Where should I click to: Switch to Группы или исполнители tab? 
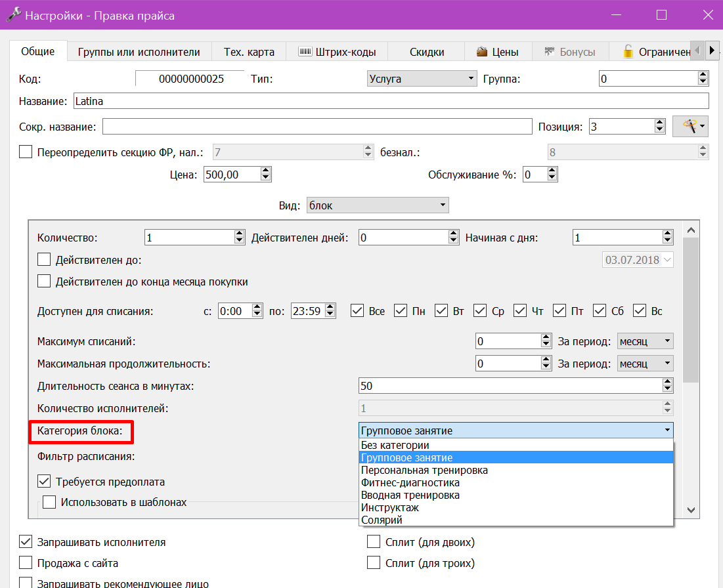(x=139, y=52)
